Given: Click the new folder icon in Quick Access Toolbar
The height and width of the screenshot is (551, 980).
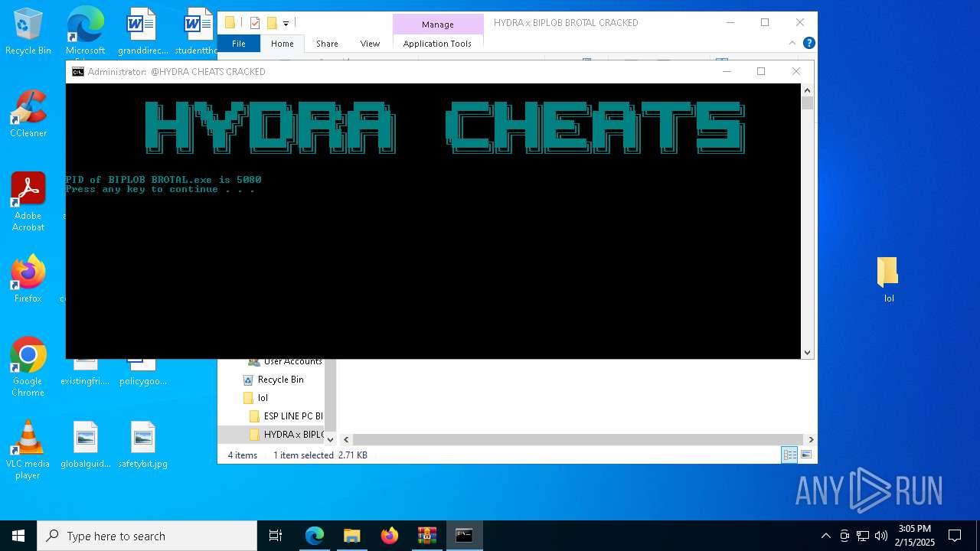Looking at the screenshot, I should click(271, 23).
